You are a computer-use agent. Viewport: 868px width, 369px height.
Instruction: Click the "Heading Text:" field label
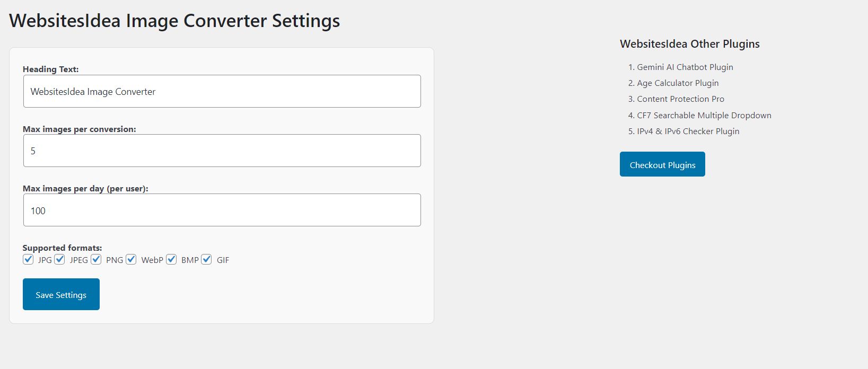(50, 69)
